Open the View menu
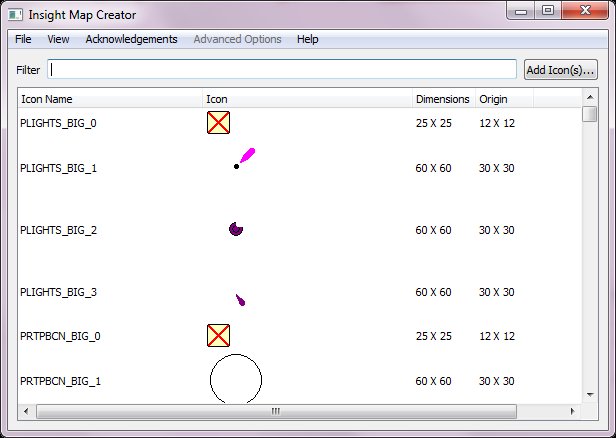The image size is (616, 438). point(58,39)
